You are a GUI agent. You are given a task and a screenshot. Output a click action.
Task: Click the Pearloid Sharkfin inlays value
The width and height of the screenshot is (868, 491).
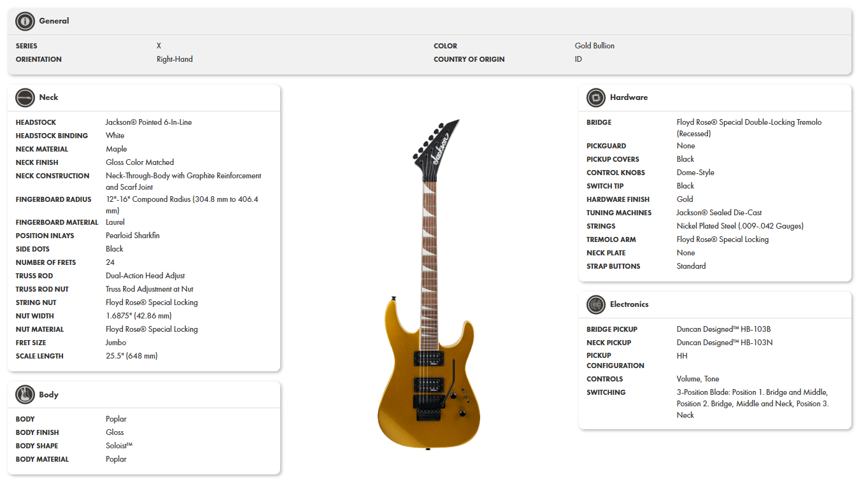pos(132,236)
